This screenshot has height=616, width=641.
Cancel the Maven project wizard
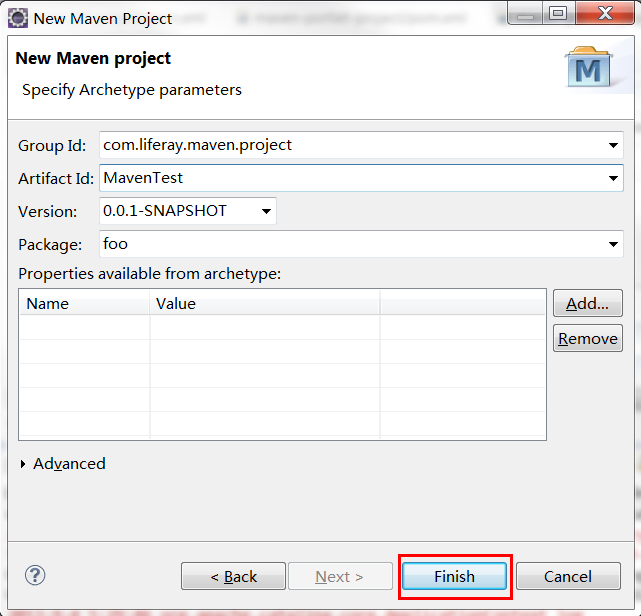[x=567, y=576]
